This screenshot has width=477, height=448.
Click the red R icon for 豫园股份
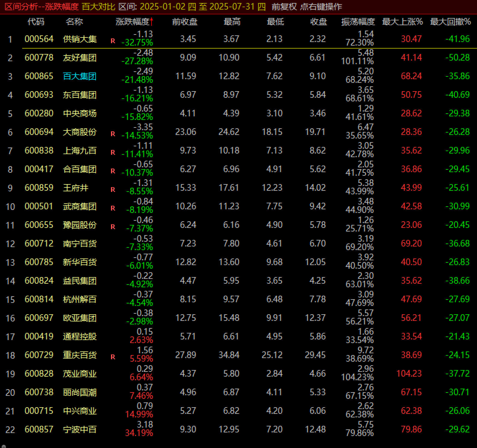(113, 227)
